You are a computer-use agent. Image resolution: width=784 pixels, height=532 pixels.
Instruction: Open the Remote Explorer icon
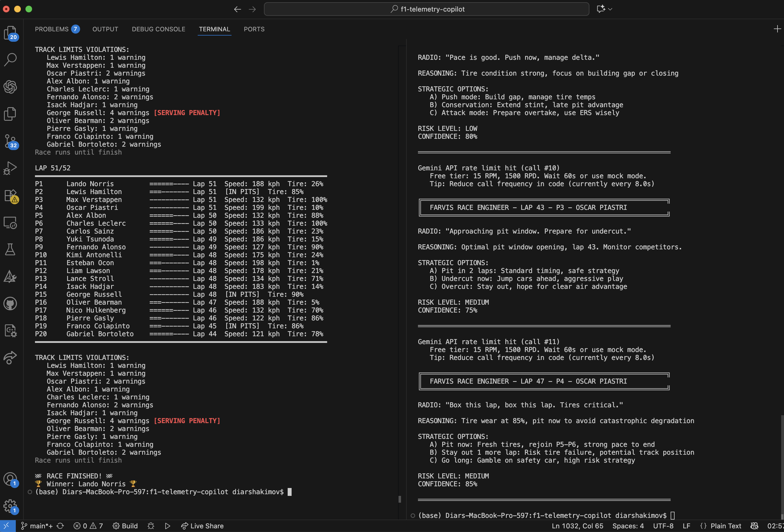[10, 223]
